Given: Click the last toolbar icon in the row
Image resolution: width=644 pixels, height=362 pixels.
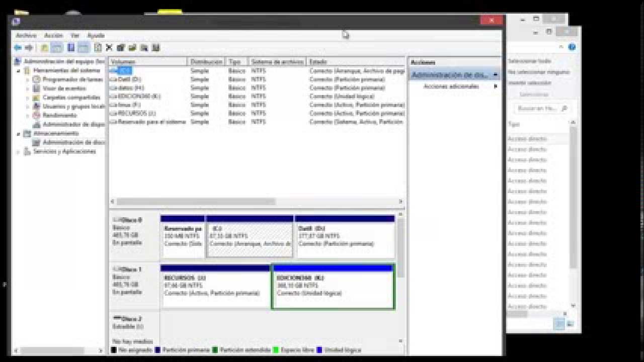Looking at the screenshot, I should [x=155, y=48].
